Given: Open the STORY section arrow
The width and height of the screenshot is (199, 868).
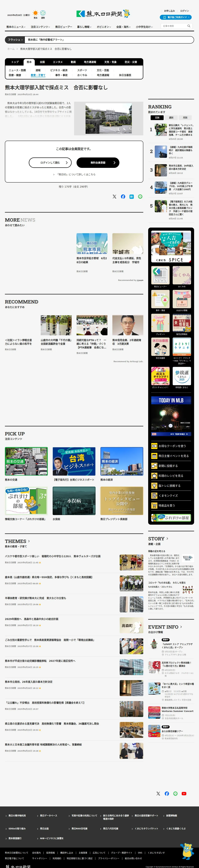Looking at the screenshot, I should [167, 538].
